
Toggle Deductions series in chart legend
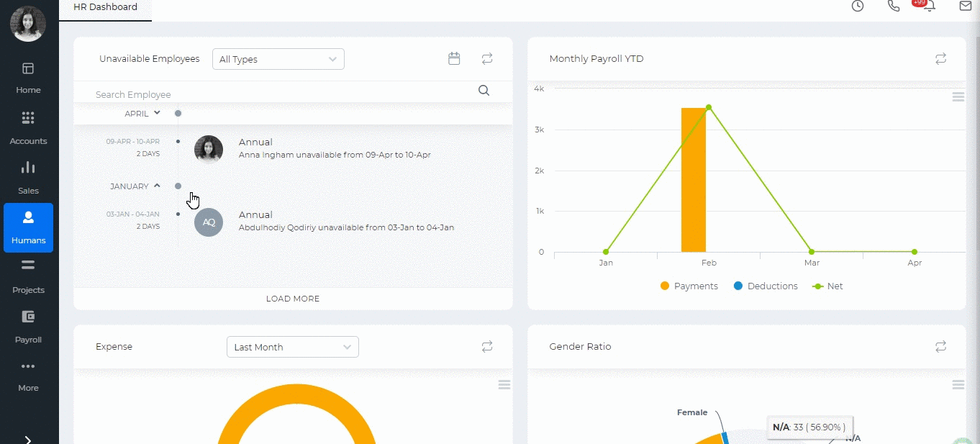click(766, 286)
